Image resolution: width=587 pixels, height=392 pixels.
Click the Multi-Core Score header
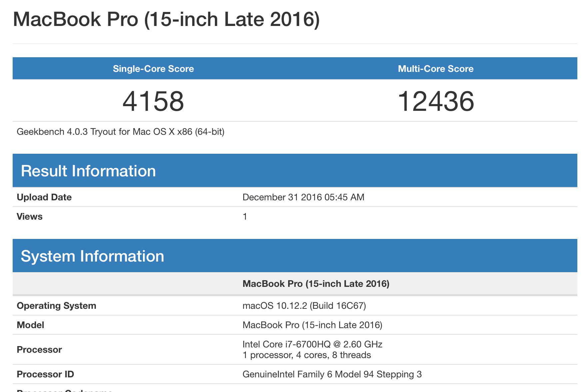pyautogui.click(x=436, y=69)
